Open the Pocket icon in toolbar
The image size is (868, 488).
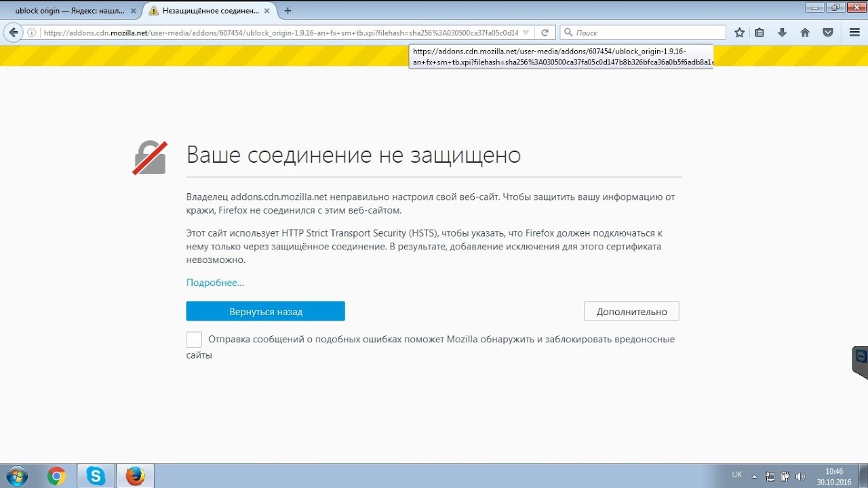click(828, 33)
